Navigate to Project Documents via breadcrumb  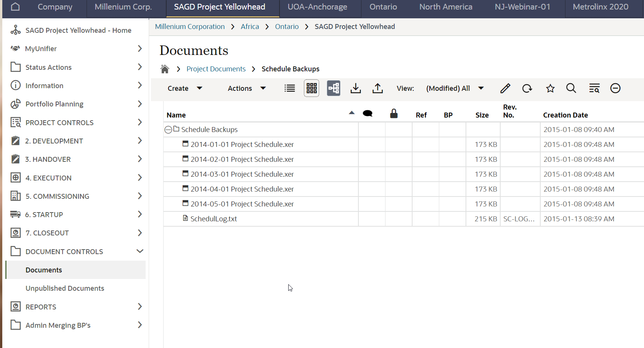tap(216, 69)
